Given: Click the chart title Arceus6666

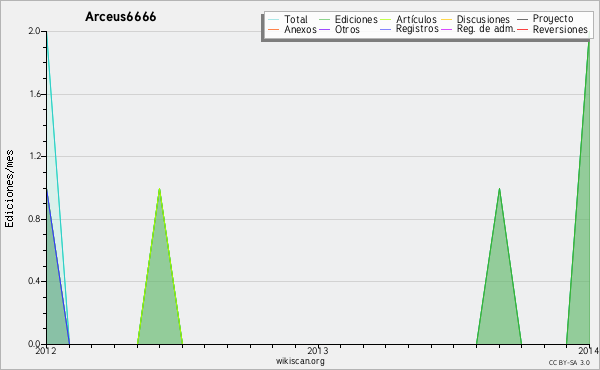Looking at the screenshot, I should coord(121,17).
